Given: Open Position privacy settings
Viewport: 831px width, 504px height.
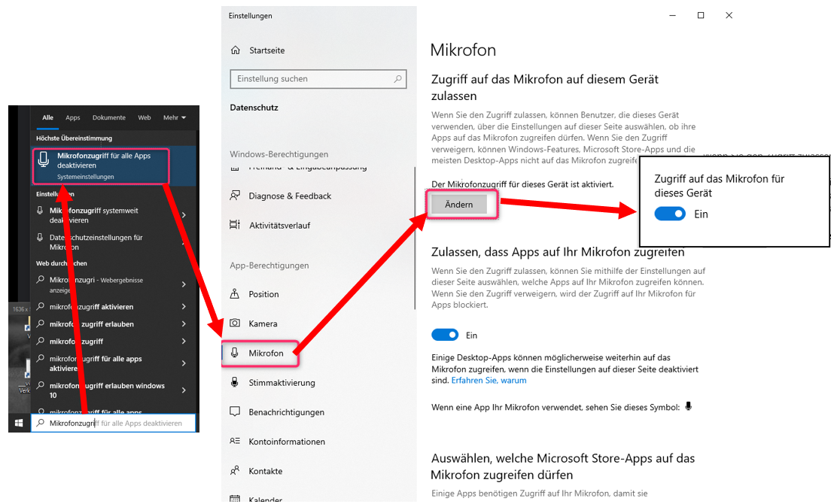Looking at the screenshot, I should coord(263,294).
